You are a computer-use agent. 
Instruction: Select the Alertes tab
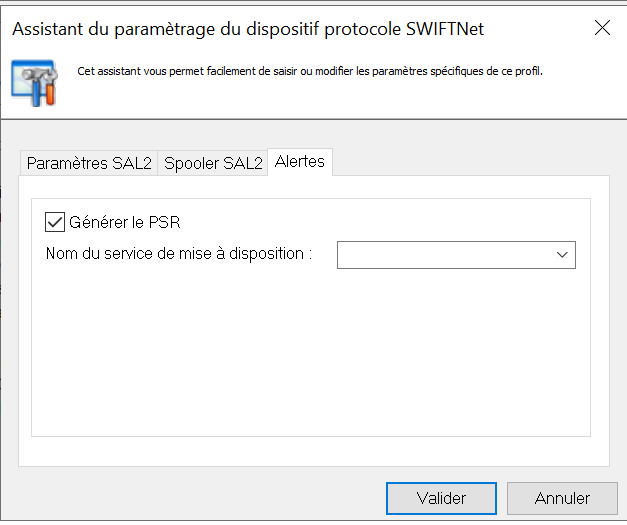click(x=300, y=161)
